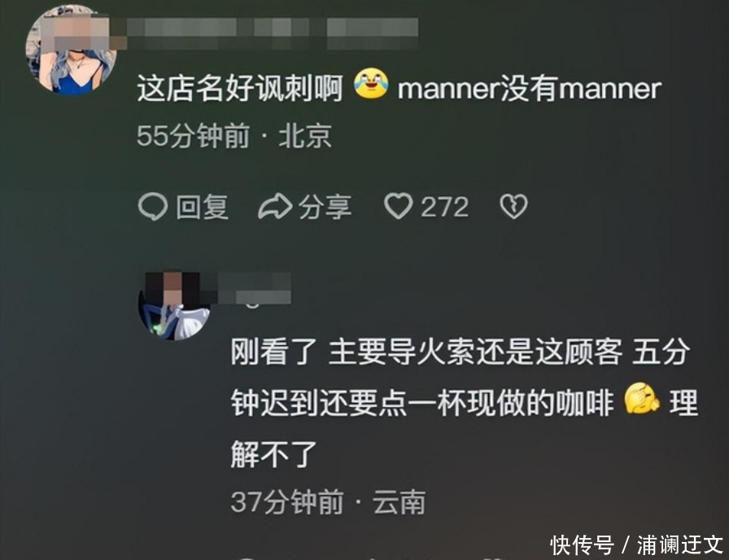Click the crying-laughing emoji in first comment
Screen dimensions: 729x560
click(x=370, y=84)
